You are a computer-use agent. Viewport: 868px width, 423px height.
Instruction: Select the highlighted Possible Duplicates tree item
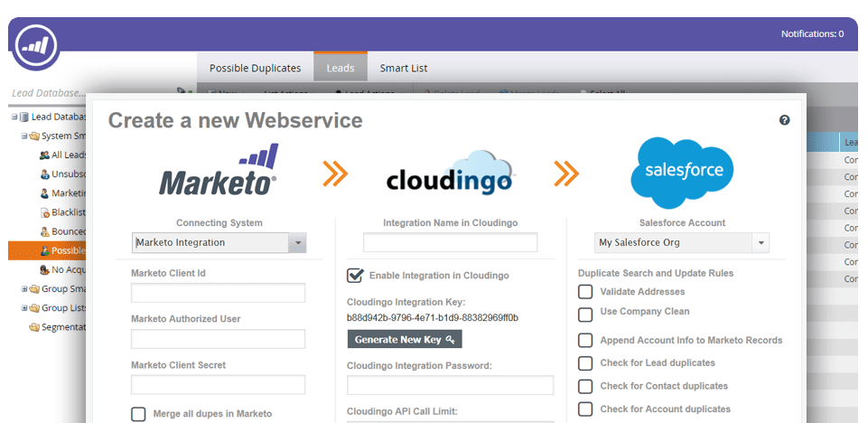pos(47,250)
